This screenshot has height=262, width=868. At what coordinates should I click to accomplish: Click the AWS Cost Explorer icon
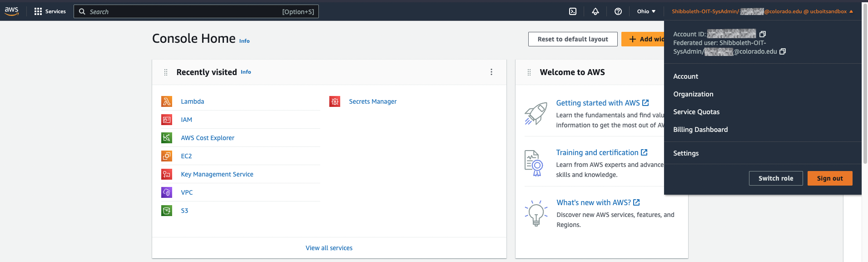167,138
